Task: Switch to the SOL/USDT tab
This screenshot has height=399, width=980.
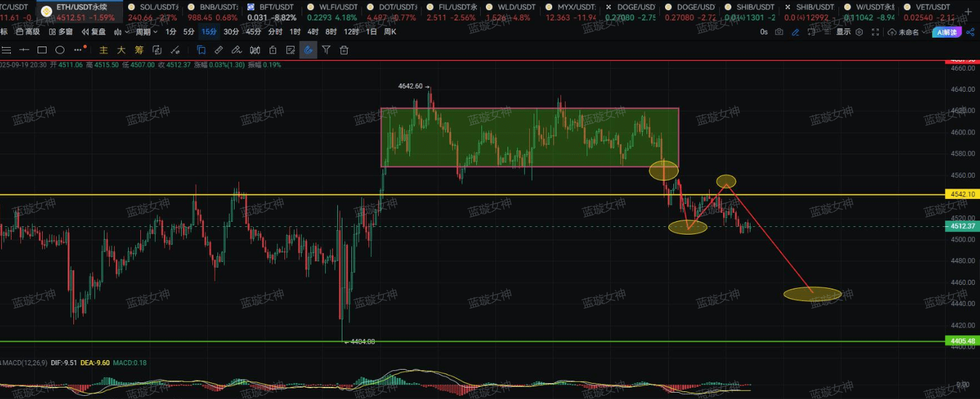Action: coord(154,11)
